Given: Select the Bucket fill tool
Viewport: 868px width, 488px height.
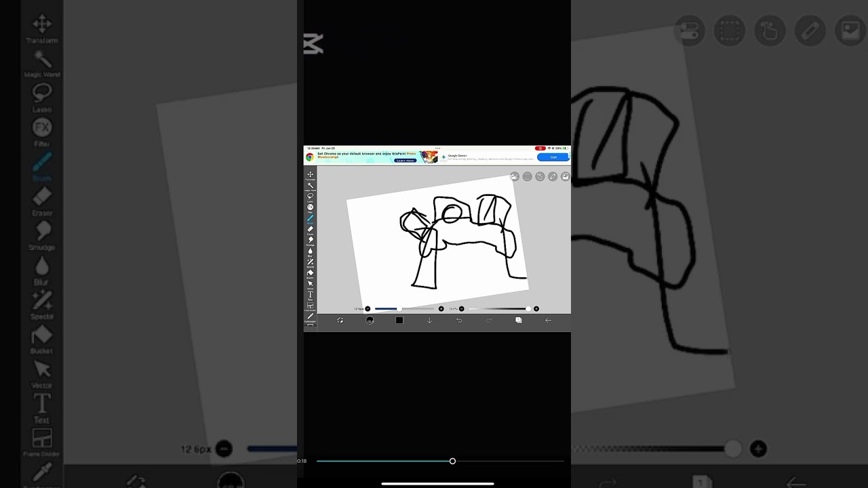Looking at the screenshot, I should point(311,272).
